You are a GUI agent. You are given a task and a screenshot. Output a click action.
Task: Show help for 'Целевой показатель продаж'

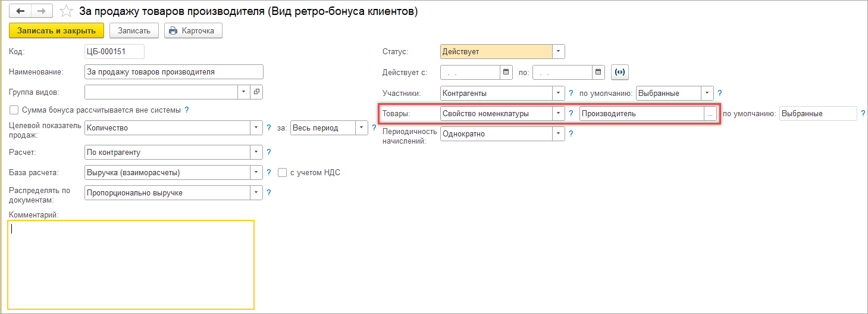[x=268, y=128]
